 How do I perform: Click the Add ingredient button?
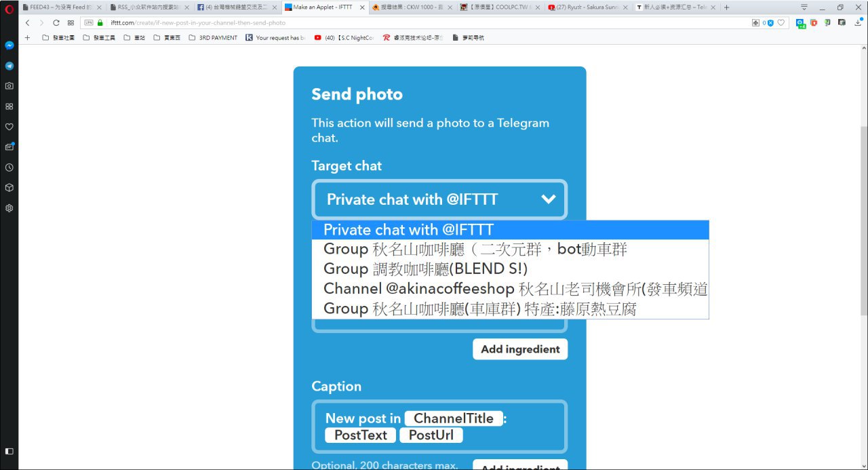519,349
